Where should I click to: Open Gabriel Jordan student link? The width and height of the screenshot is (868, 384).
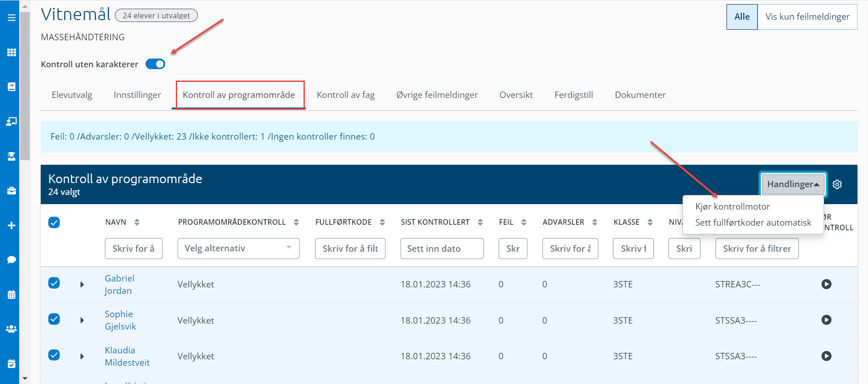click(119, 284)
